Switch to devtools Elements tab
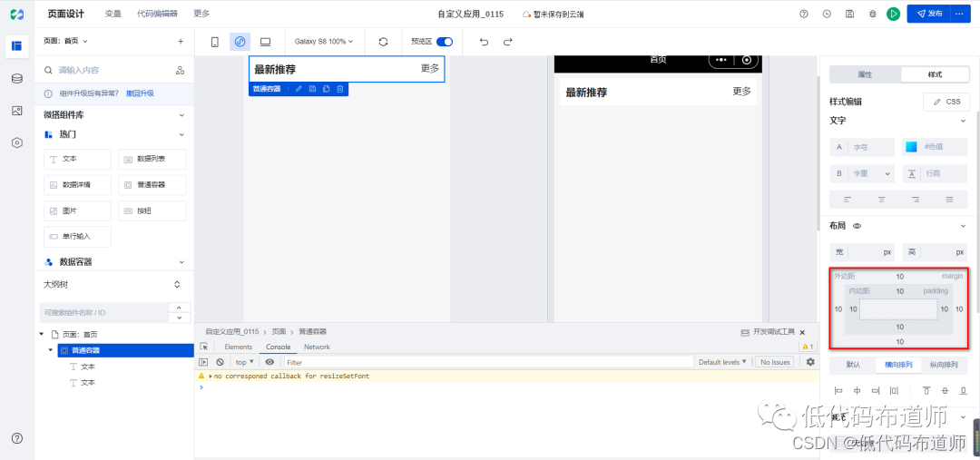The height and width of the screenshot is (460, 980). (x=238, y=347)
